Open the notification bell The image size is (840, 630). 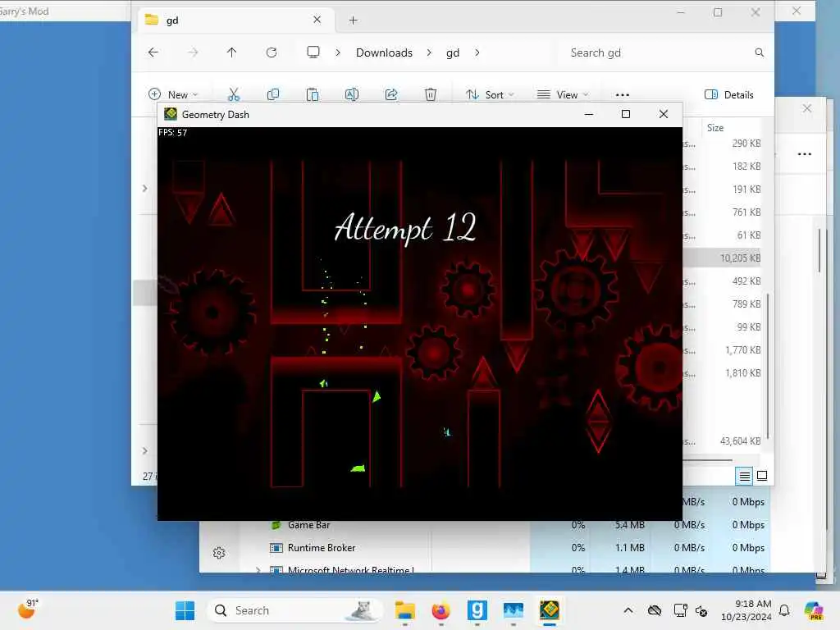(784, 610)
